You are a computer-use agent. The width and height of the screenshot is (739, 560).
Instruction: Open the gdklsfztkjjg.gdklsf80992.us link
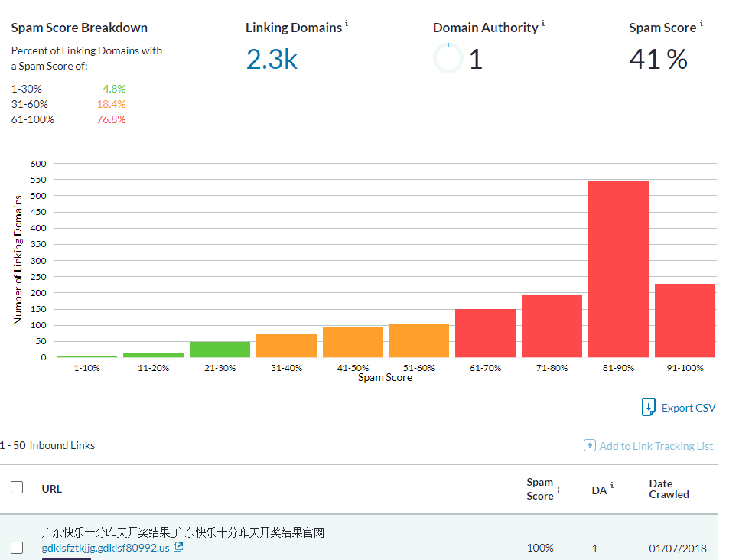[106, 548]
